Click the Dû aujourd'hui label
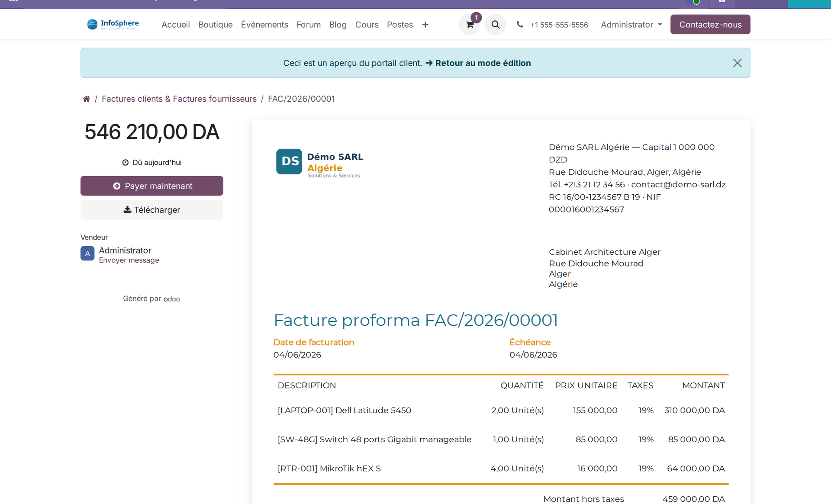 pos(152,163)
